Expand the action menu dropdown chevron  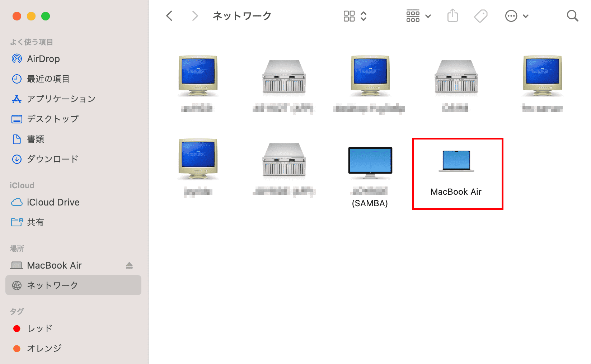coord(526,16)
